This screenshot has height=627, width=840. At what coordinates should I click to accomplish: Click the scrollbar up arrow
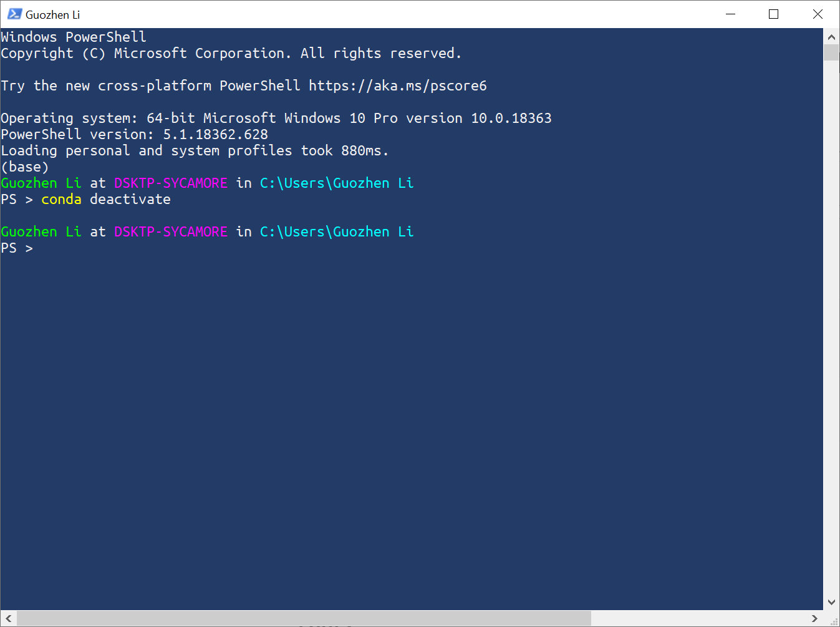click(x=831, y=36)
